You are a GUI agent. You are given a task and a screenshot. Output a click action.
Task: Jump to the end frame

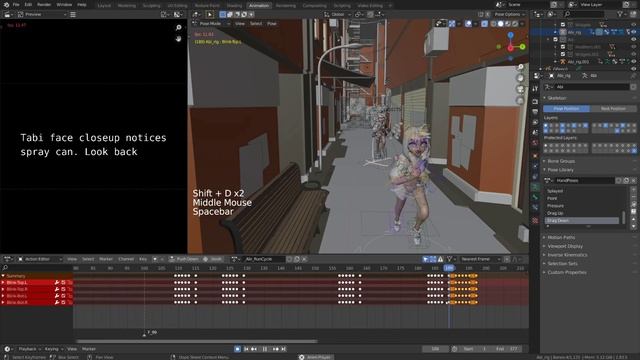point(283,349)
